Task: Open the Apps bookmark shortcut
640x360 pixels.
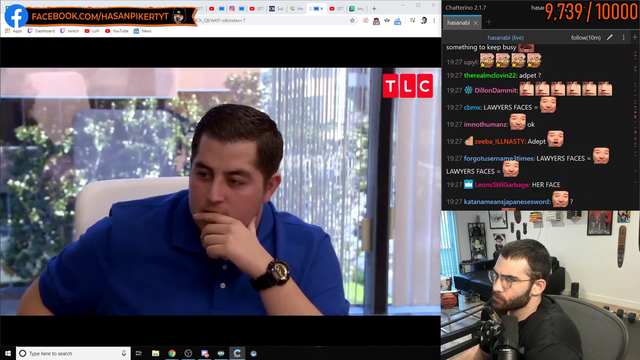Action: pos(14,31)
